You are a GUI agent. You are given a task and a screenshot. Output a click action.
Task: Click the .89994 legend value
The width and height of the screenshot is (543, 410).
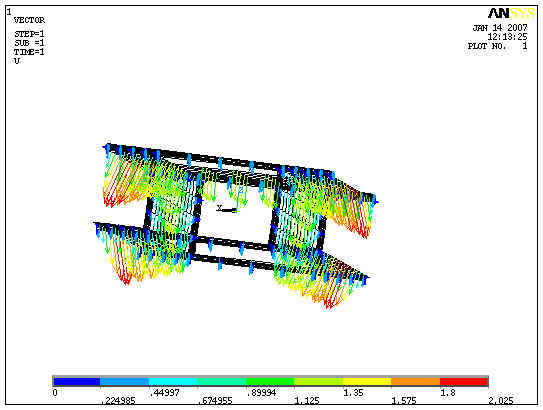pyautogui.click(x=261, y=393)
